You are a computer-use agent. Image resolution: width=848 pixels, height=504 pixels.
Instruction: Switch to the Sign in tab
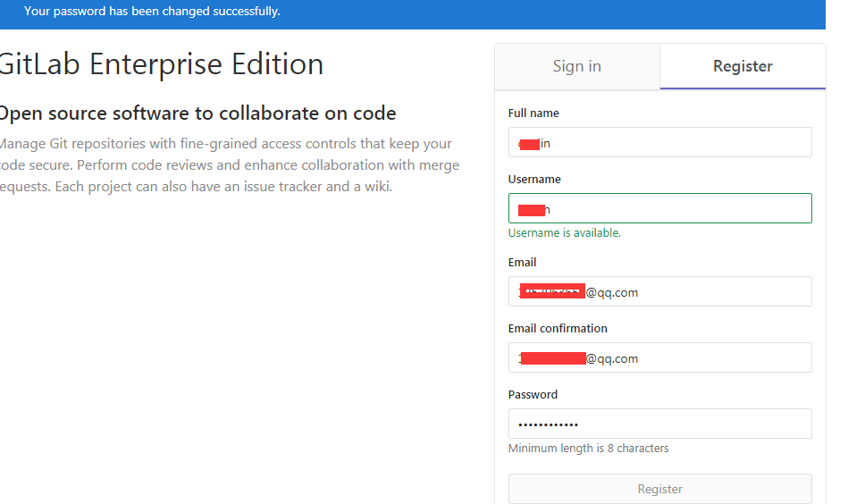pos(577,66)
